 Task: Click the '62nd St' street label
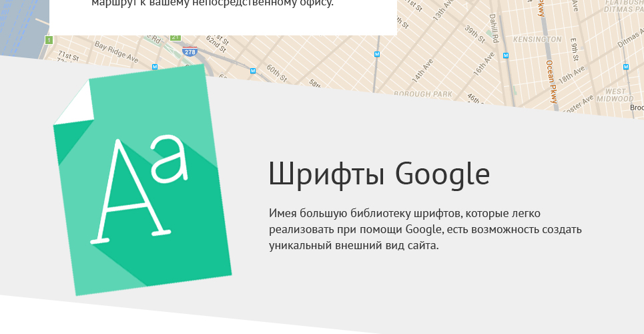[x=216, y=45]
